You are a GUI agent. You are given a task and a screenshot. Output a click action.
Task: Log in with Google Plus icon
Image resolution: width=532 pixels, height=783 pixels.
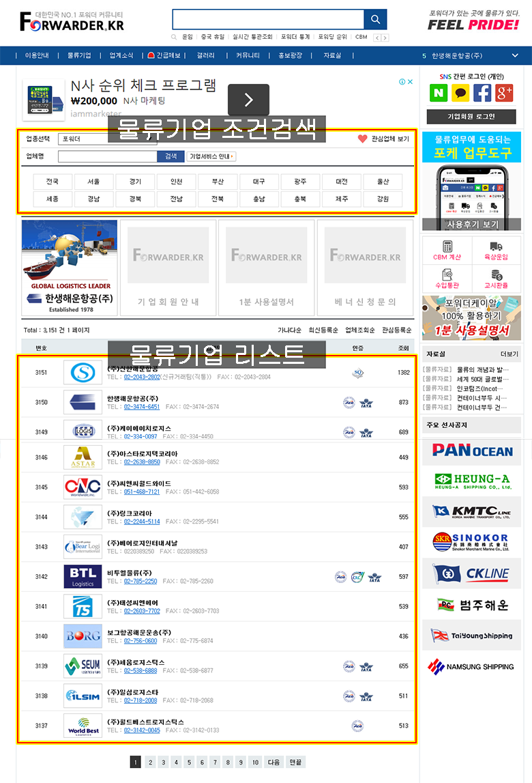point(504,93)
